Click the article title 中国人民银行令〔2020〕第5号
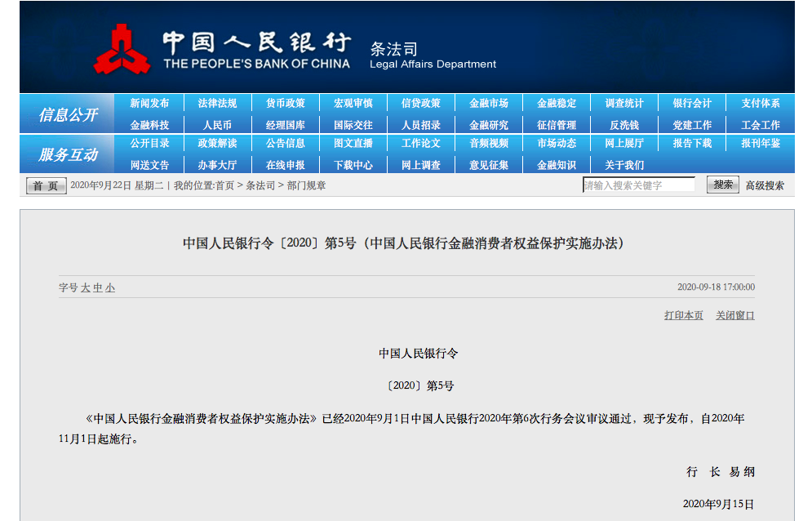812x521 pixels. pyautogui.click(x=406, y=243)
